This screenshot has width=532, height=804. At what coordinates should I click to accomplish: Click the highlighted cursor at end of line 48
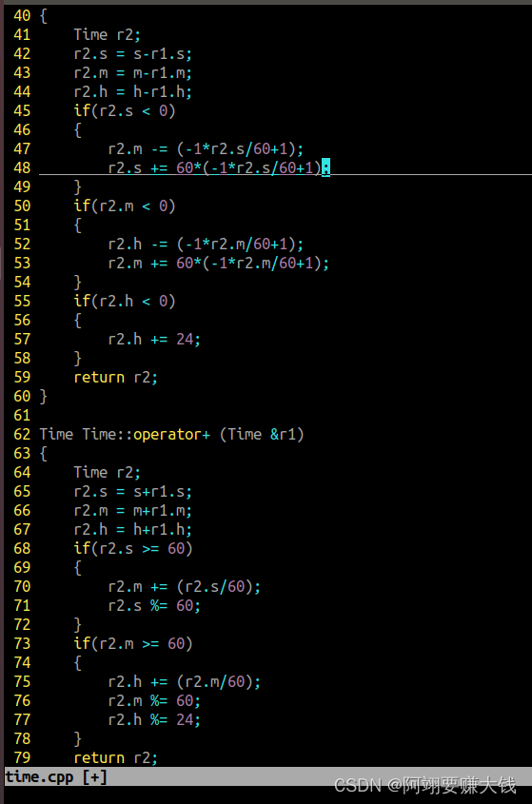tap(325, 168)
